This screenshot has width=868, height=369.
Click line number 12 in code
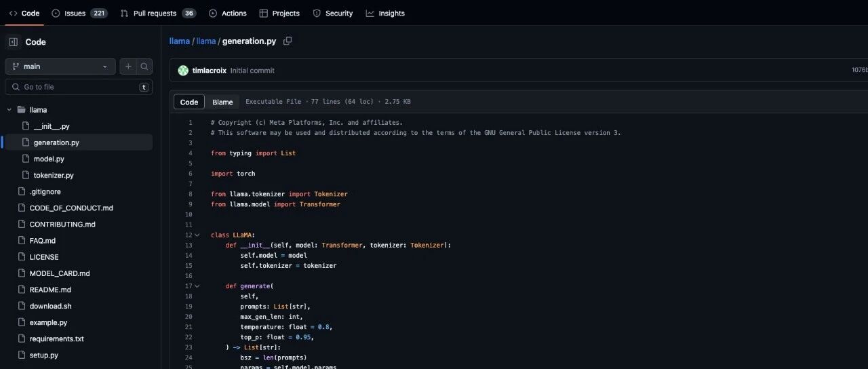[x=189, y=235]
